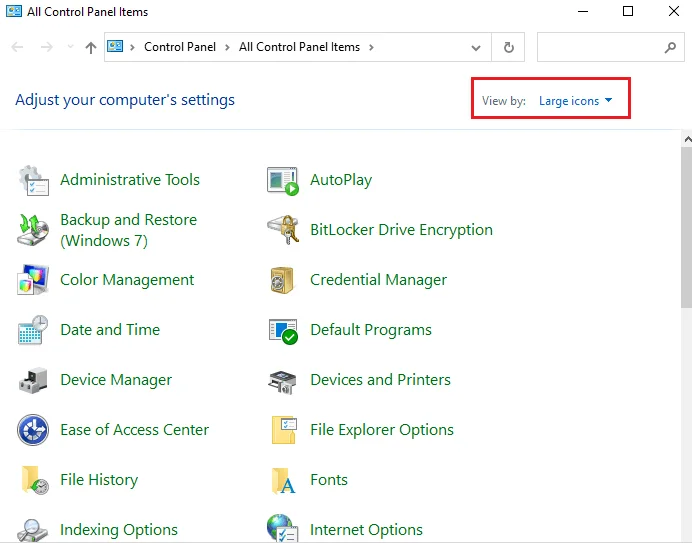Open the BitLocker Drive Encryption icon
692x543 pixels.
click(283, 230)
